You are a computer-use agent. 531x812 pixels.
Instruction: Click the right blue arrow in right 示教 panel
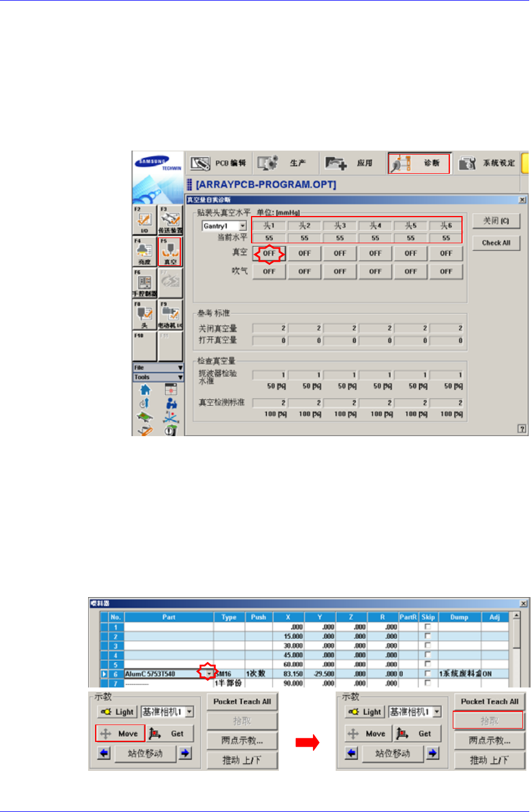433,754
